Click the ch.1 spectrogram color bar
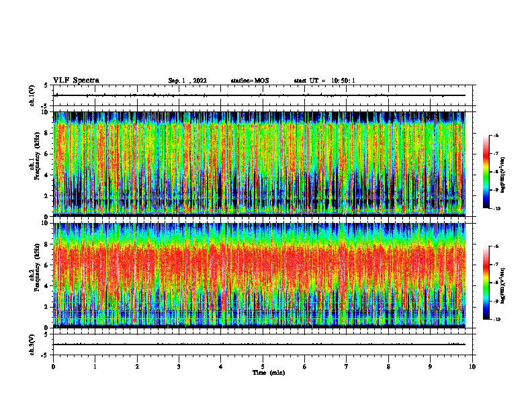 point(486,172)
